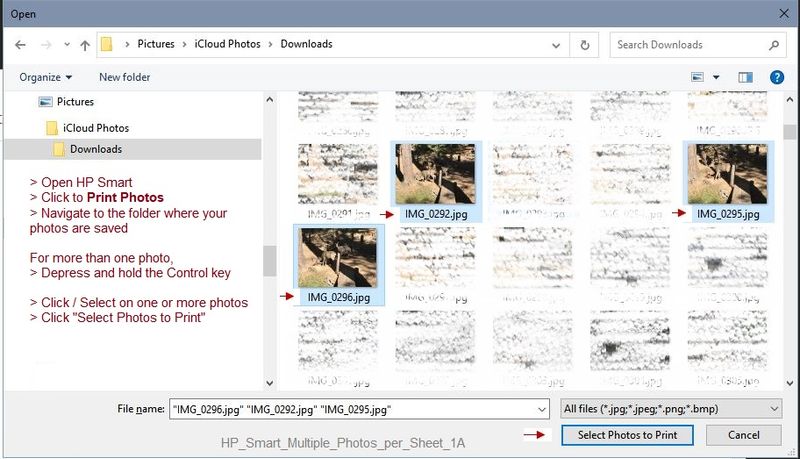This screenshot has height=459, width=800.
Task: Change the view with the view icon
Action: click(697, 77)
